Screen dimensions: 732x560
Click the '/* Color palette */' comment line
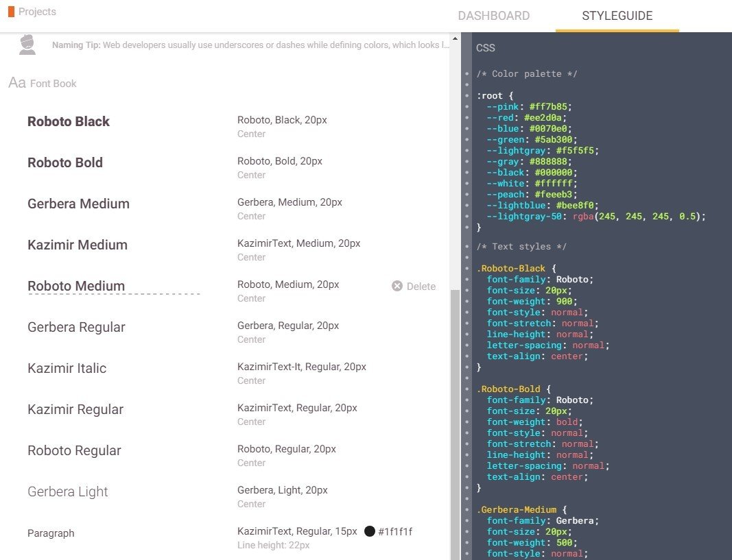(x=527, y=73)
